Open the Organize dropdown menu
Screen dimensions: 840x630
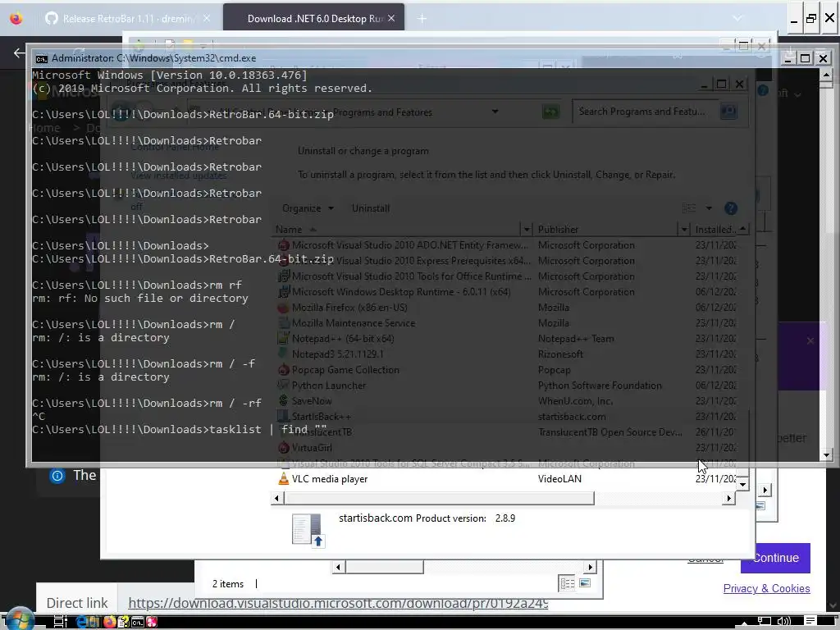(x=308, y=208)
